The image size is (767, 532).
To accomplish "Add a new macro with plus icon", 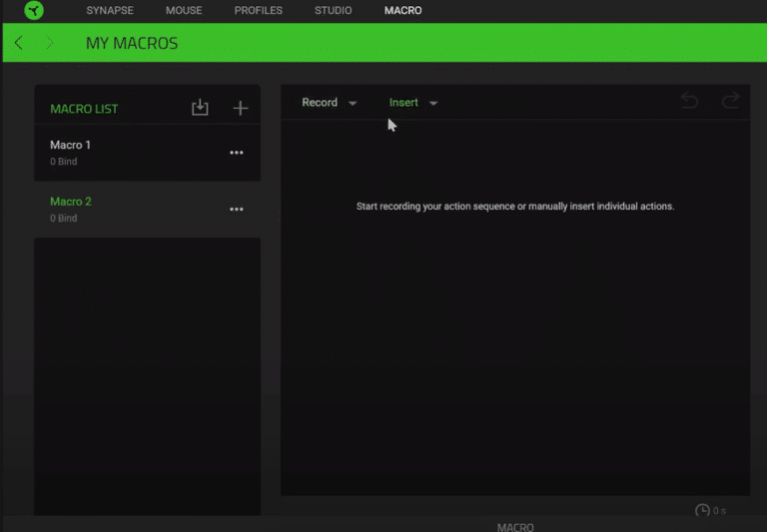I will click(240, 108).
